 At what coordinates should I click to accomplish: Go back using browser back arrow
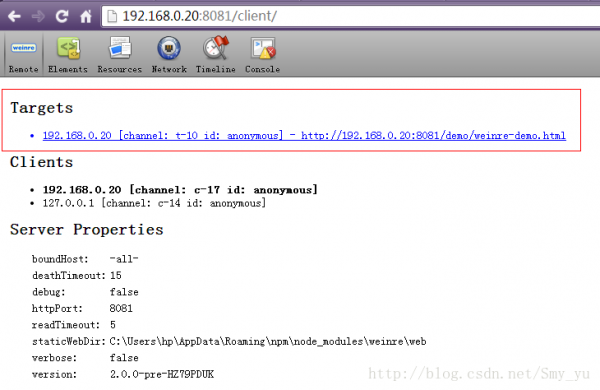point(15,16)
